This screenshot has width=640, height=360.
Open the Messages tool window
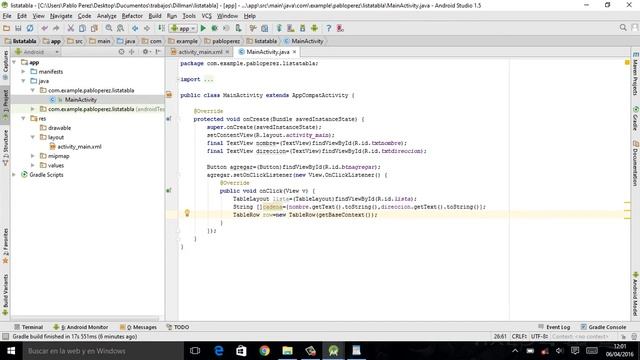138,327
